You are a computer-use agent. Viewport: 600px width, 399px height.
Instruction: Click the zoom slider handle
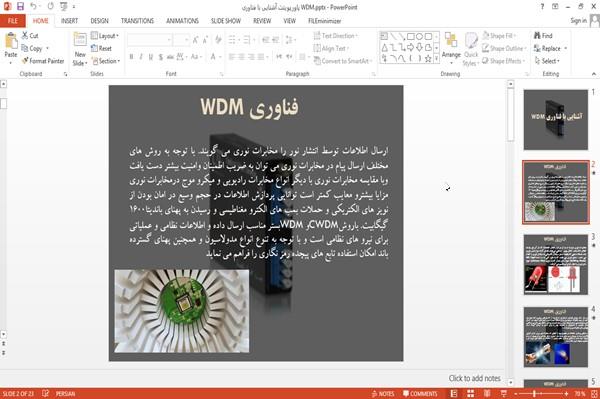coord(535,394)
